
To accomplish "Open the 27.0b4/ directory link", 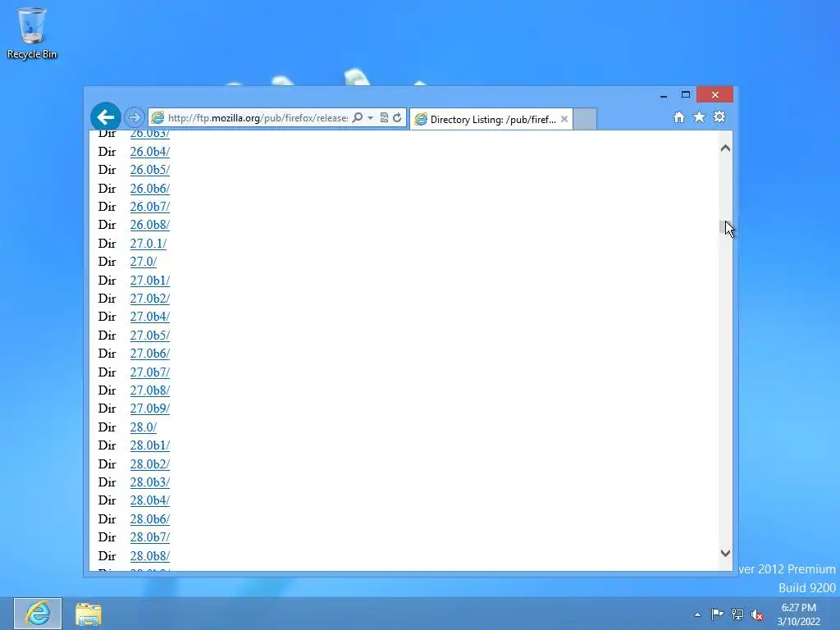I will click(149, 317).
